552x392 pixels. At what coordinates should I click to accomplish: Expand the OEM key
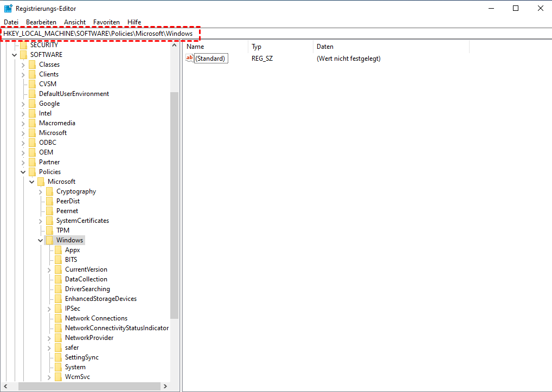pyautogui.click(x=23, y=153)
